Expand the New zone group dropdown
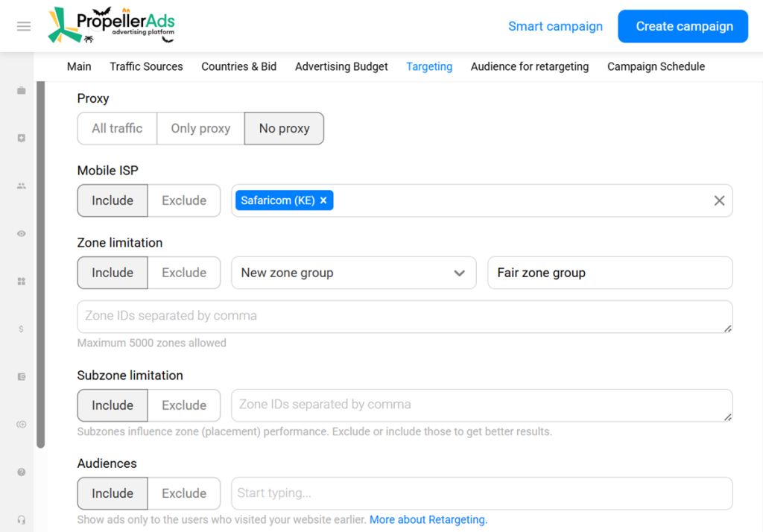This screenshot has width=763, height=532. [x=353, y=273]
